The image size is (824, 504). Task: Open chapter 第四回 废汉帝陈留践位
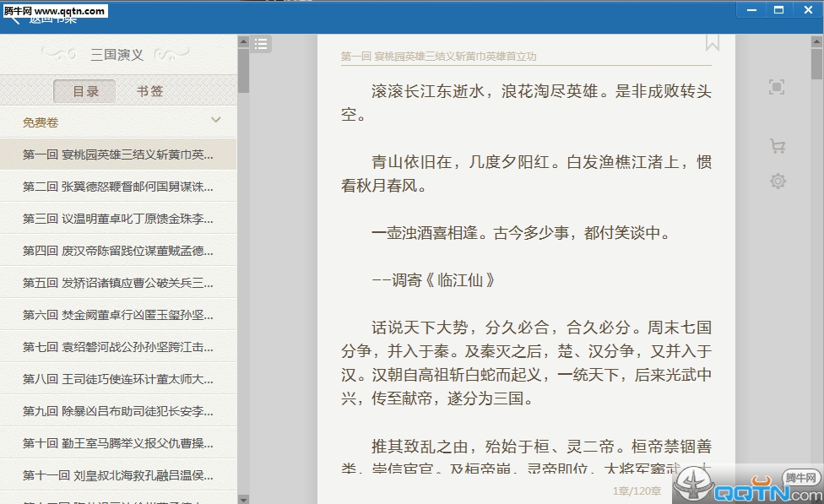(118, 251)
